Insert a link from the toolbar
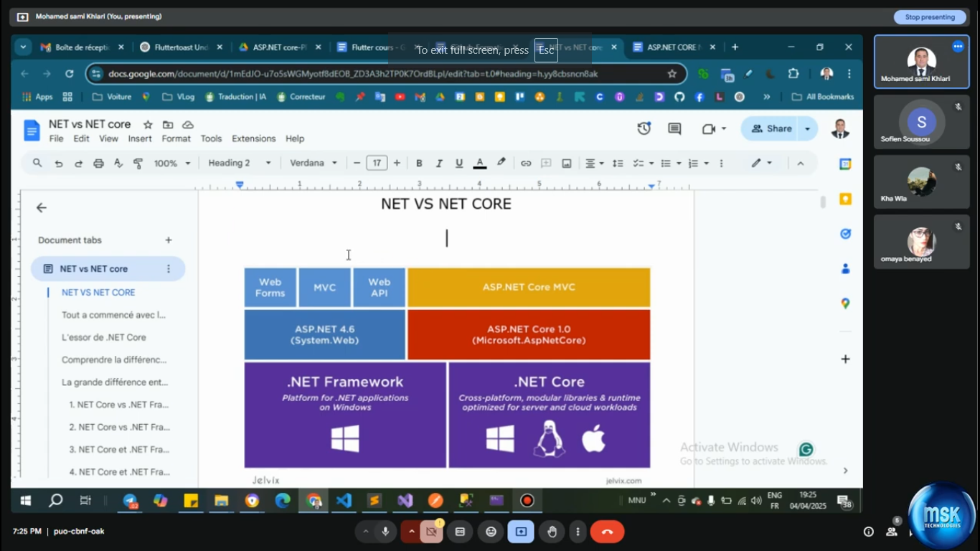980x551 pixels. (x=526, y=164)
